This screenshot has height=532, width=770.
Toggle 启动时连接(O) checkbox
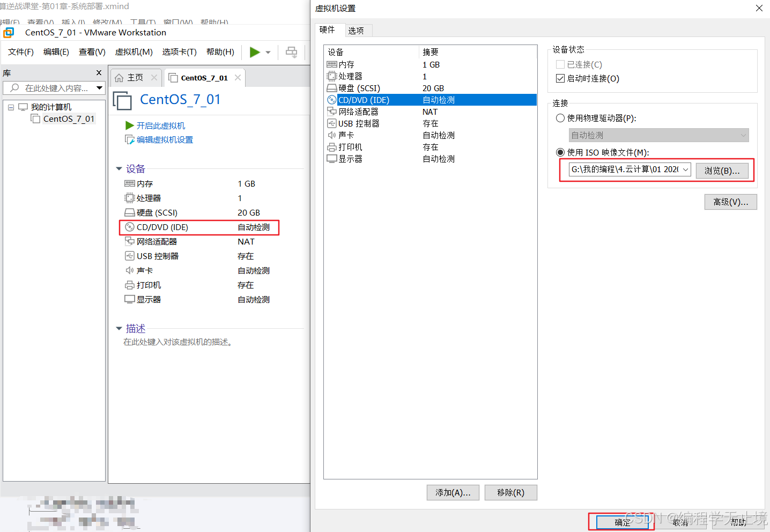pyautogui.click(x=560, y=78)
